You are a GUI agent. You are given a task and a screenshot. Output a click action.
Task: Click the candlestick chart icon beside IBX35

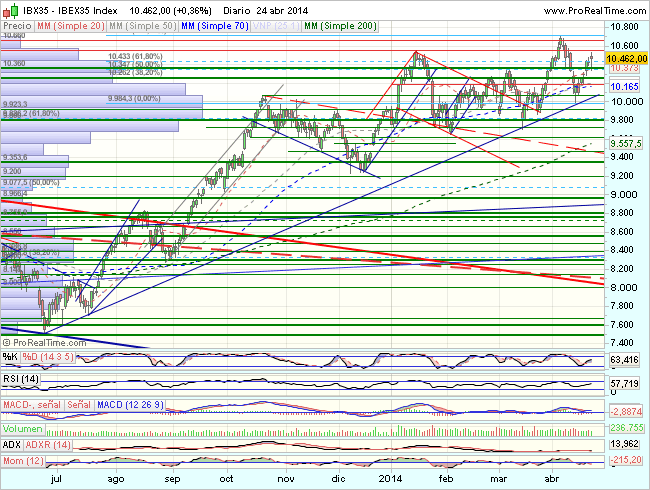pos(11,8)
